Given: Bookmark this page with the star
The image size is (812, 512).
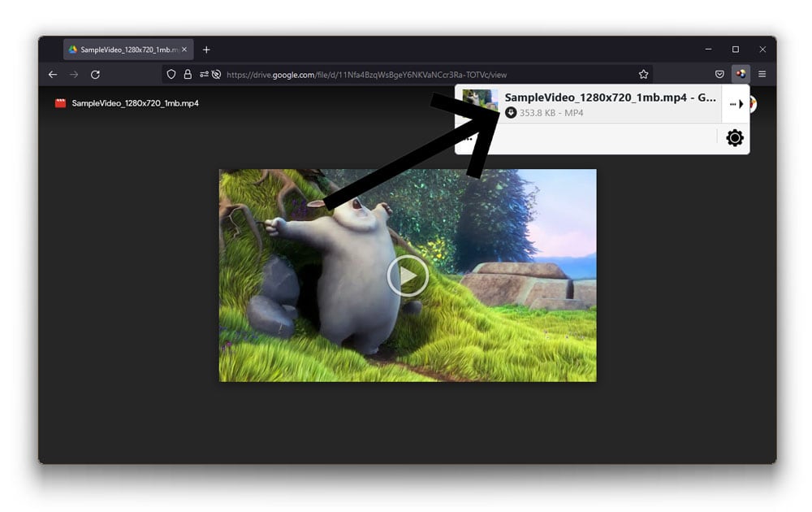Looking at the screenshot, I should [643, 75].
